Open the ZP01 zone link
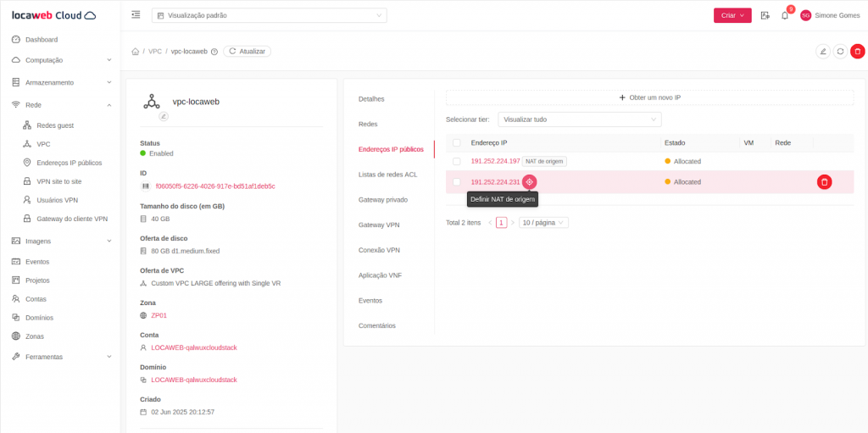This screenshot has width=868, height=433. click(x=159, y=315)
